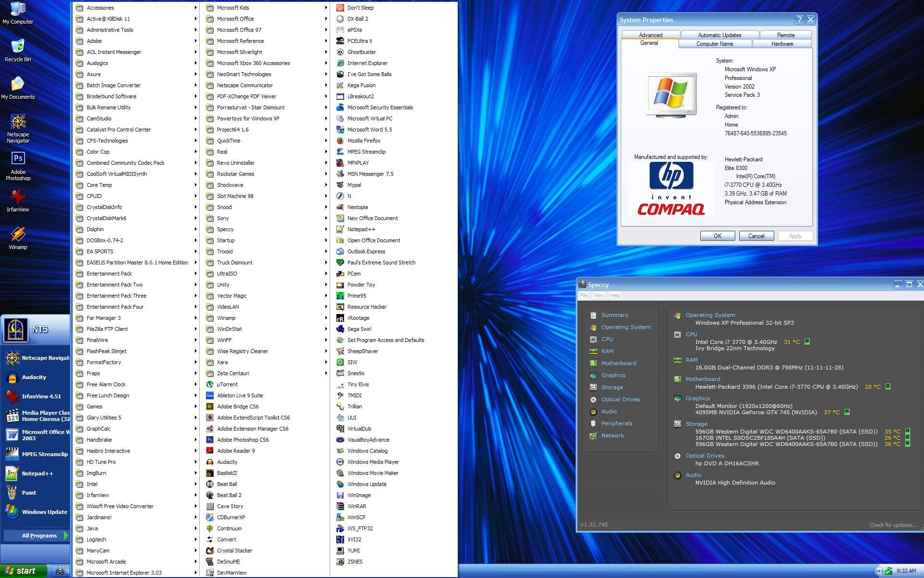The image size is (924, 578).
Task: Open Speccy's File menu
Action: (x=584, y=295)
